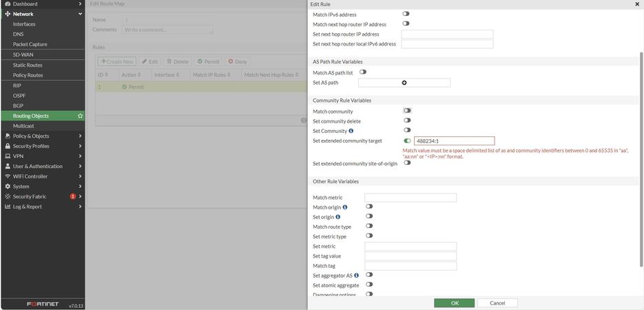Toggle Match next hop router IP address
Viewport: 644px width, 310px height.
pos(406,24)
